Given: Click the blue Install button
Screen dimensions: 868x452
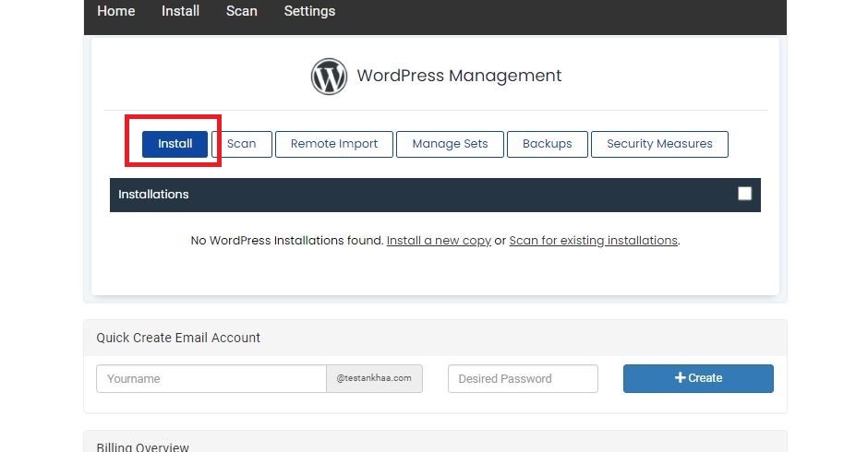Looking at the screenshot, I should (x=175, y=144).
